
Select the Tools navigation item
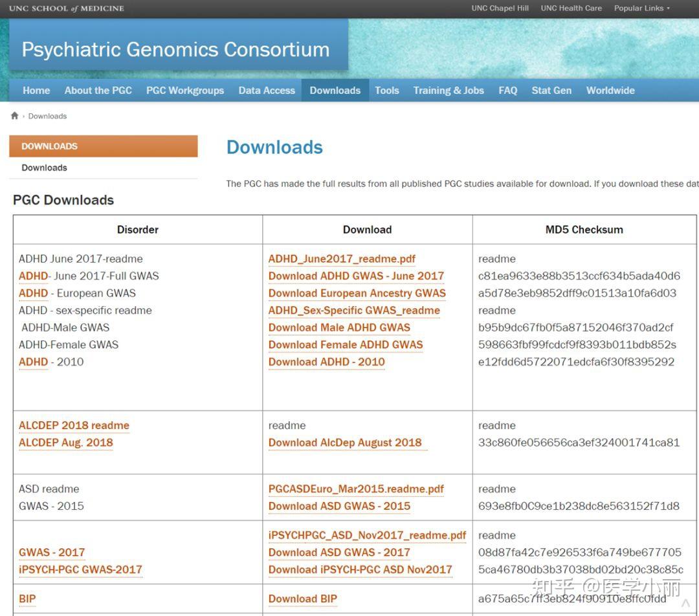click(x=387, y=91)
